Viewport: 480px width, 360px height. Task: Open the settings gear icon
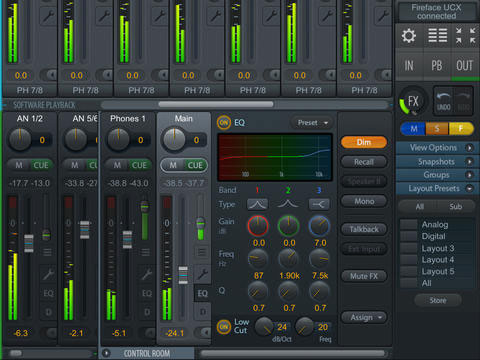click(409, 36)
